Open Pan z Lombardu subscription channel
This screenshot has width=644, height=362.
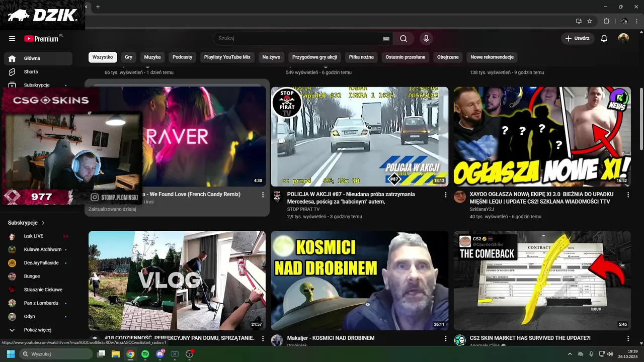tap(38, 303)
